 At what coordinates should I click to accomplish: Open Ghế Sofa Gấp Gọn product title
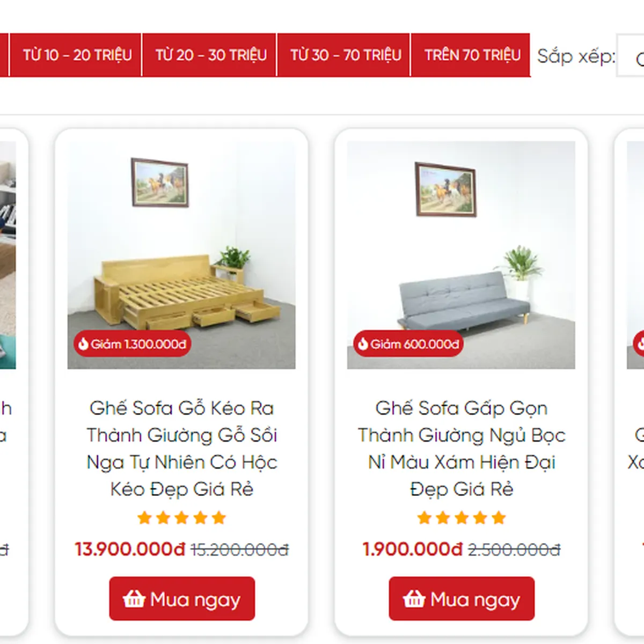[x=462, y=449]
